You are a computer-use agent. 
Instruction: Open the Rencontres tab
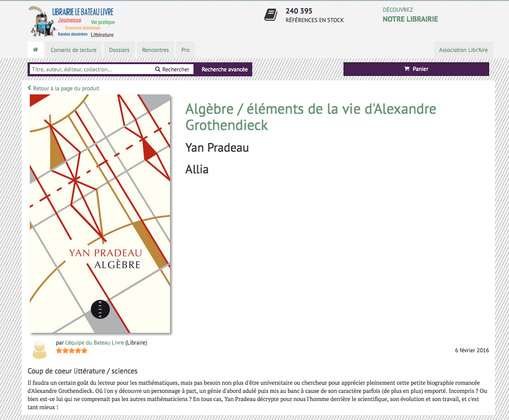point(155,50)
